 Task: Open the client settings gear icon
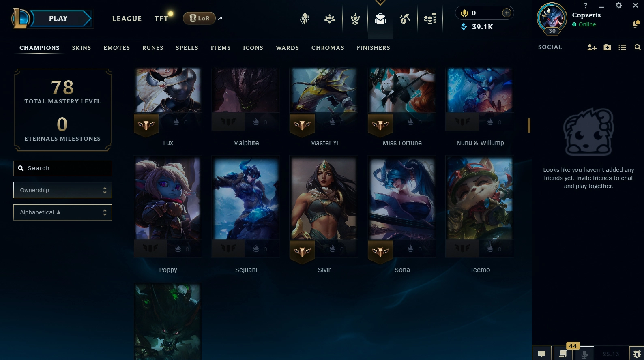click(x=618, y=5)
